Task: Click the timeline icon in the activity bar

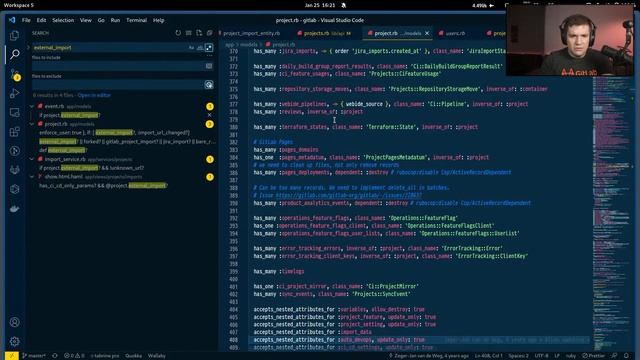Action: click(x=15, y=151)
